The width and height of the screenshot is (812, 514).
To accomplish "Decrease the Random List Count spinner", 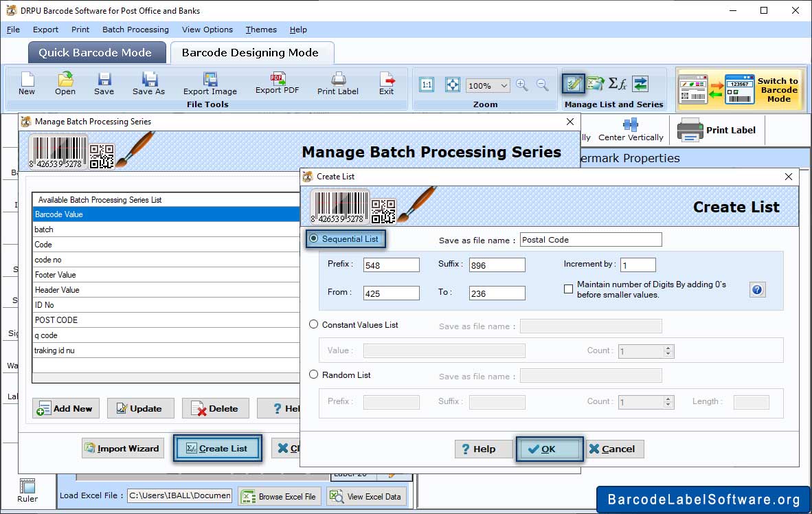I will [x=668, y=405].
